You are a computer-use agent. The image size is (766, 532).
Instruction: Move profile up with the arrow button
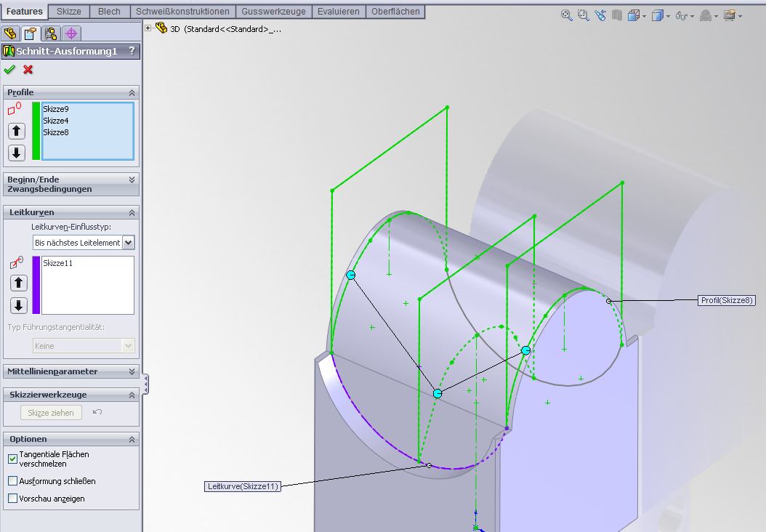17,131
